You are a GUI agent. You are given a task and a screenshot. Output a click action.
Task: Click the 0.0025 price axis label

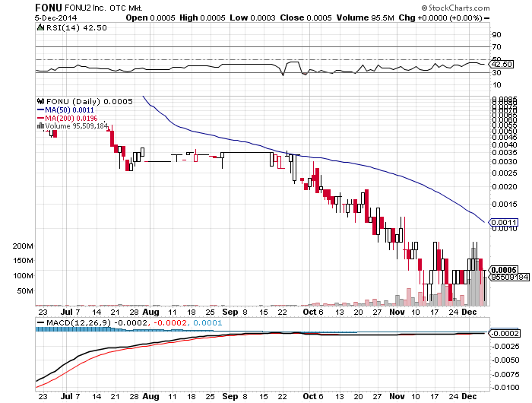[505, 173]
